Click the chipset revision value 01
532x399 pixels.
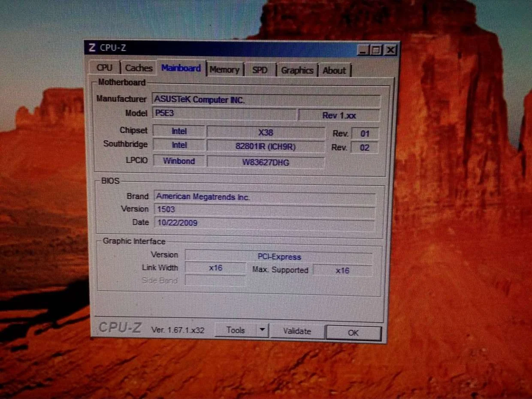tap(365, 133)
